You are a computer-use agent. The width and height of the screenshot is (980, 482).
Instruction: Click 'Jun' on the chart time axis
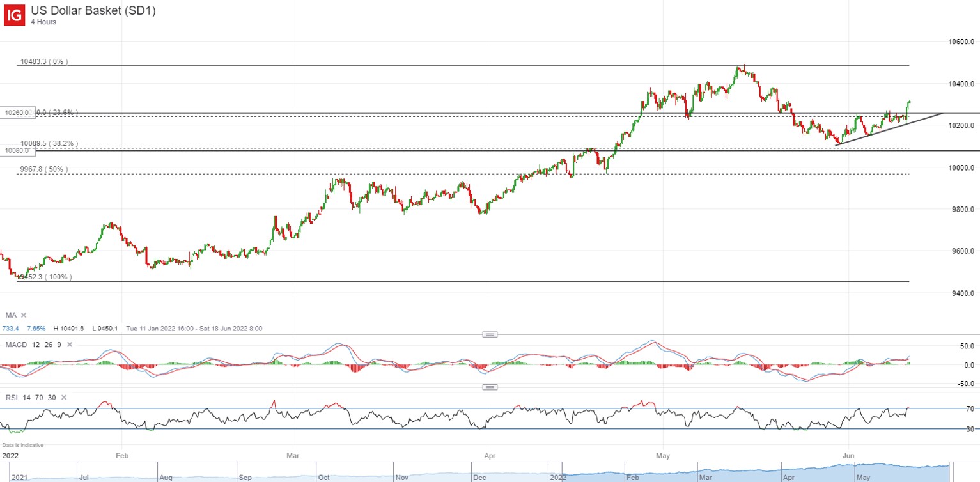850,456
